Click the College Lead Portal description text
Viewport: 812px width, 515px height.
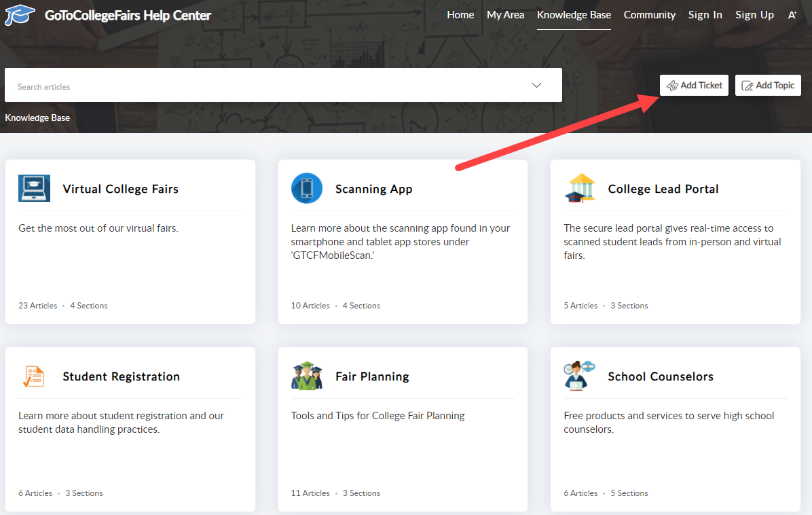[x=672, y=241]
